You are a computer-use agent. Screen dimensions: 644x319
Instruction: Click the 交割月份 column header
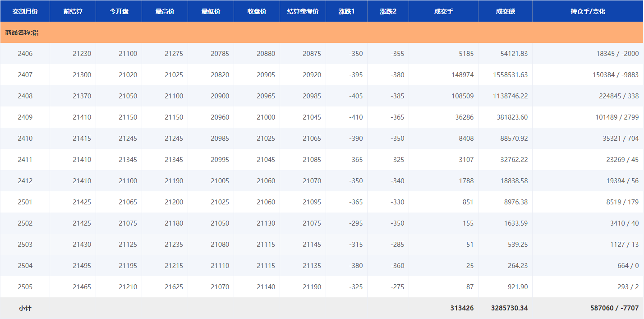coord(25,11)
